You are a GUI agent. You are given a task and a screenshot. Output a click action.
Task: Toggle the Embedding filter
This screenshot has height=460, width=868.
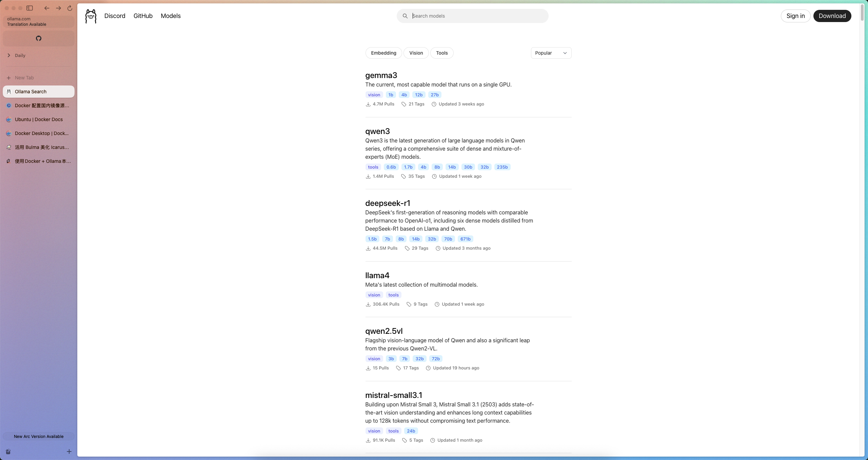[x=383, y=53]
